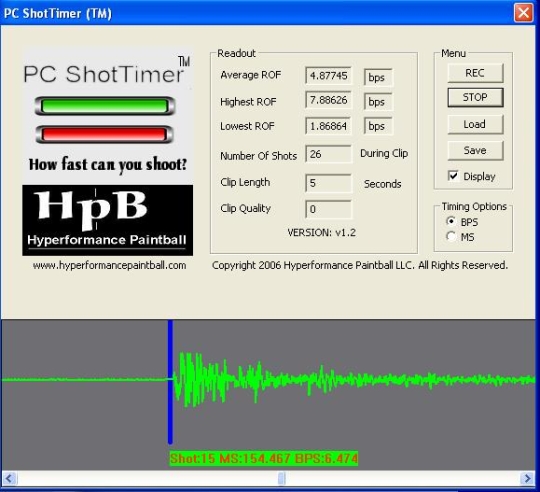Click the Highest ROF value field
The width and height of the screenshot is (540, 492).
point(328,100)
